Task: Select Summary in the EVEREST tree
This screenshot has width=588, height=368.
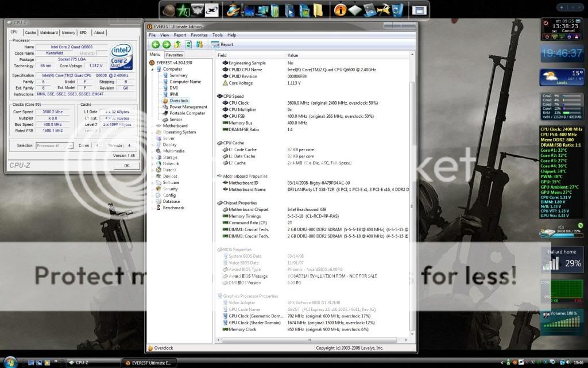Action: coord(178,75)
